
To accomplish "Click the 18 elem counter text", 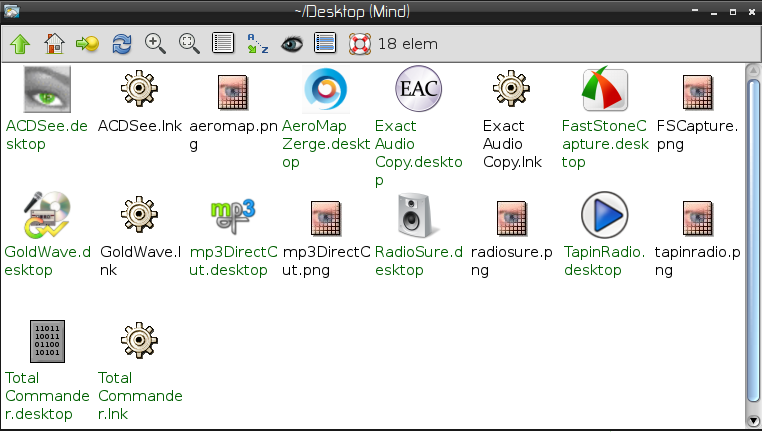I will click(x=408, y=44).
